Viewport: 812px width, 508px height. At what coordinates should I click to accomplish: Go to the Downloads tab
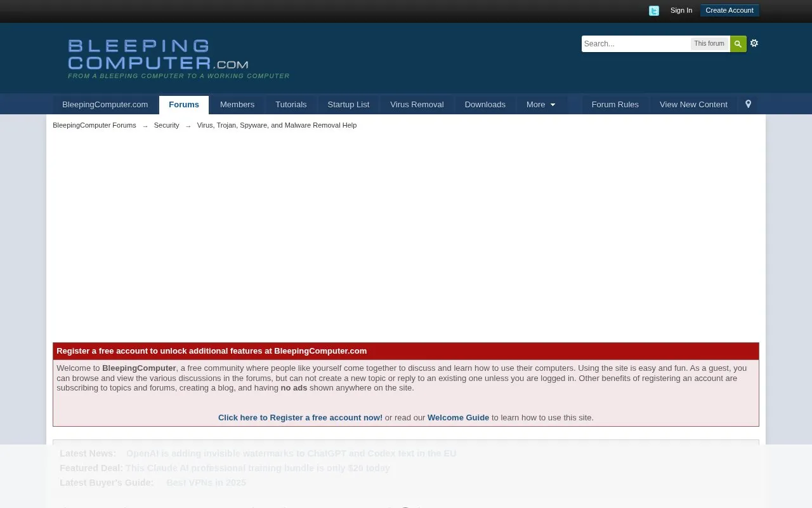(485, 105)
